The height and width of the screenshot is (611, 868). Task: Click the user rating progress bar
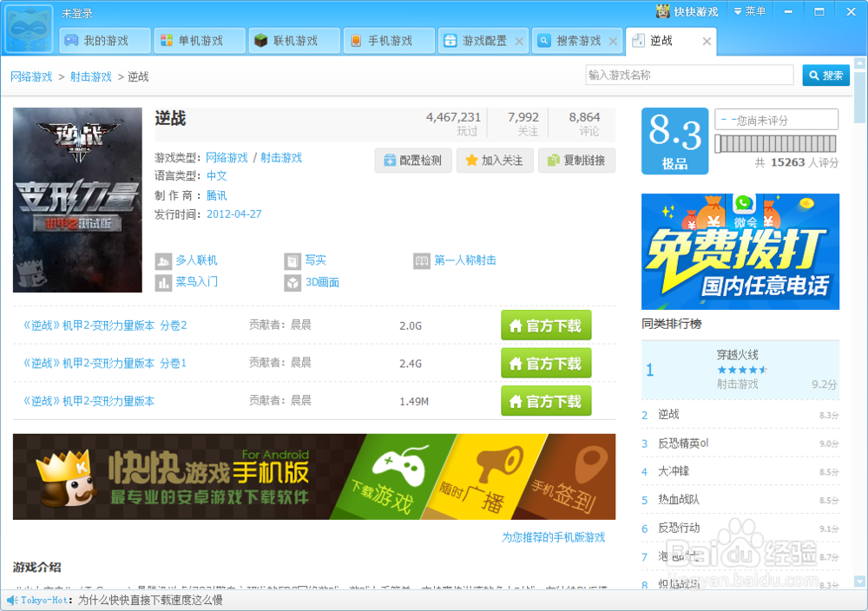pos(775,143)
